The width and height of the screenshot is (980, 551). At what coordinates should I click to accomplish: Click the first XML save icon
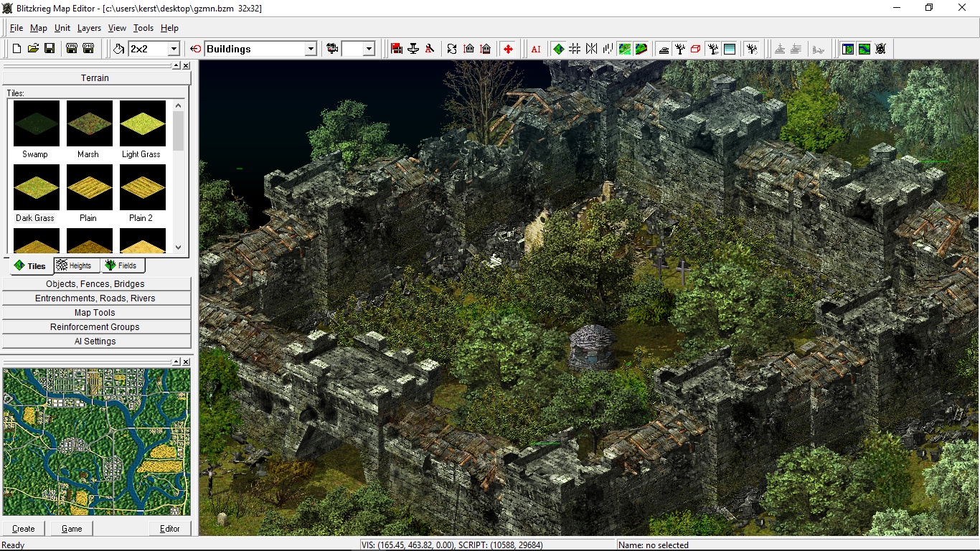click(72, 49)
